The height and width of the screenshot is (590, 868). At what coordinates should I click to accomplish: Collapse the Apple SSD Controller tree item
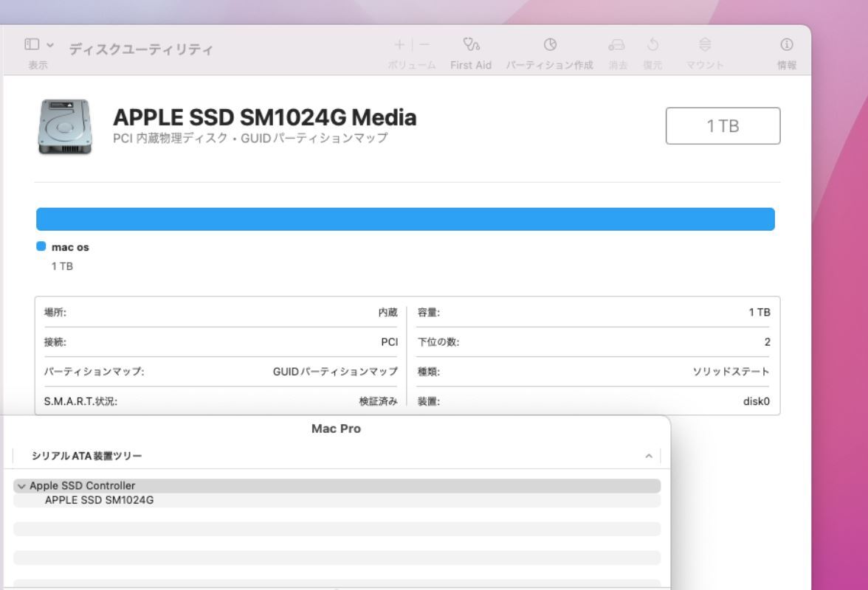coord(24,485)
